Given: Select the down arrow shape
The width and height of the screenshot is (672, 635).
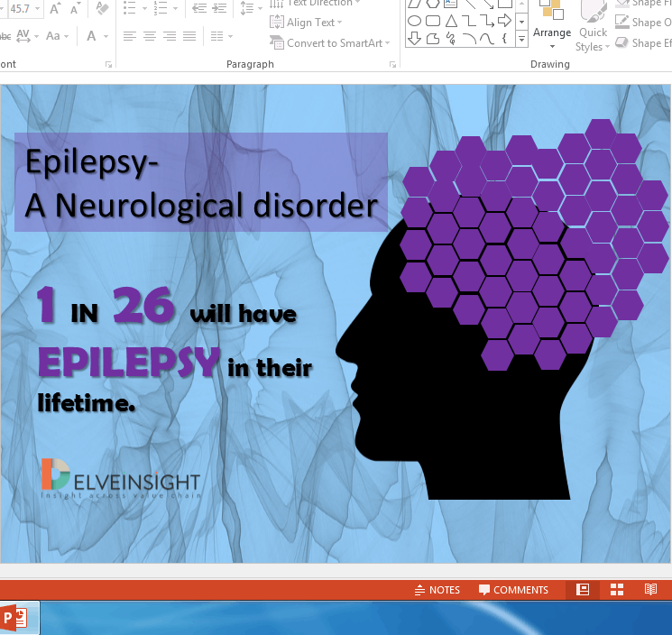Looking at the screenshot, I should [414, 39].
